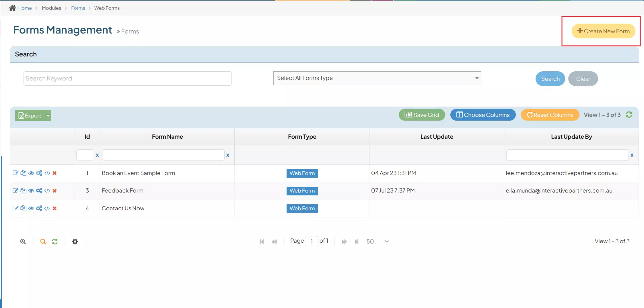
Task: Clear the Last Update By filter
Action: point(632,155)
